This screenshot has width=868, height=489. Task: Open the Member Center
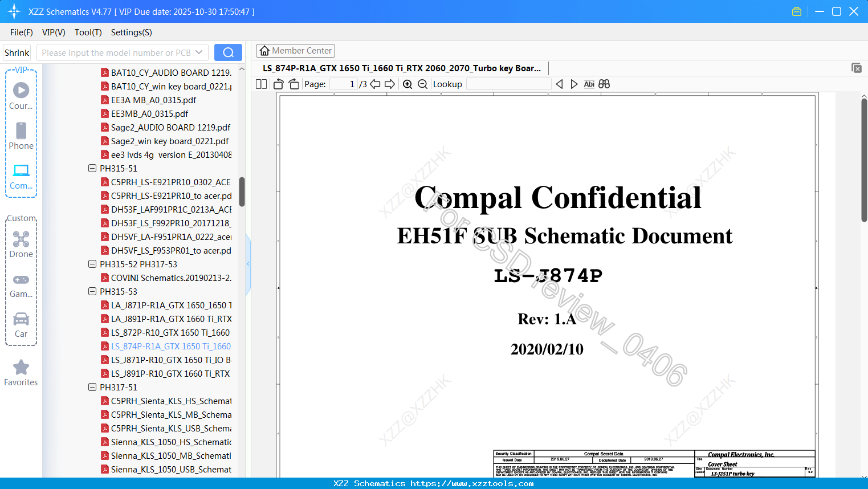pyautogui.click(x=295, y=51)
